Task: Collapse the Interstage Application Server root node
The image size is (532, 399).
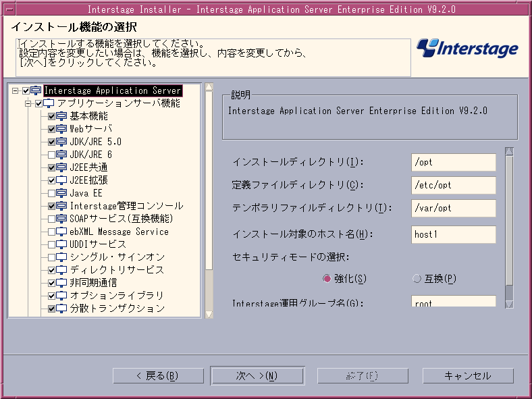Action: click(15, 91)
